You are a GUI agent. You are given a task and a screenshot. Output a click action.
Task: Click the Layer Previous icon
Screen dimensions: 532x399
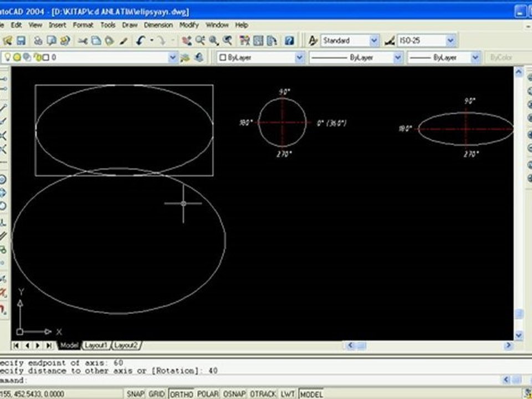[198, 57]
